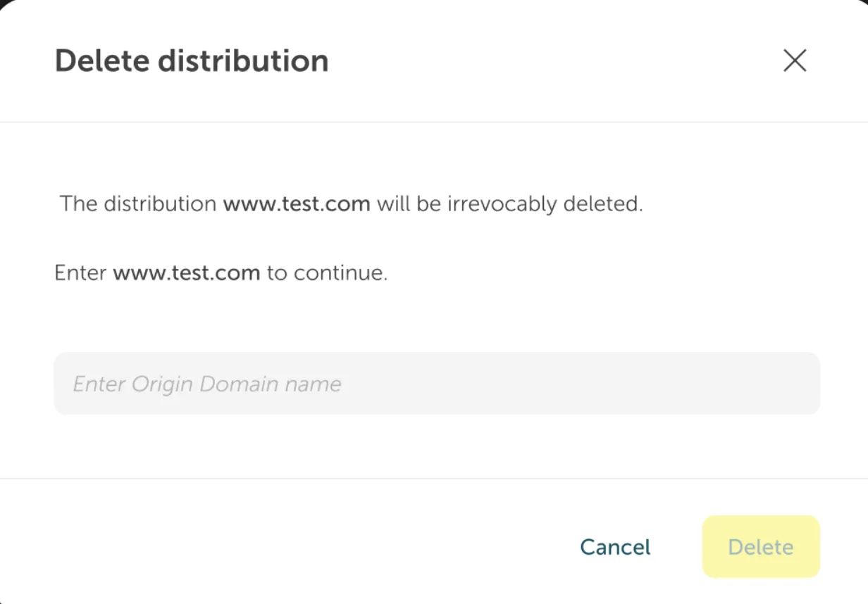Screen dimensions: 868x604
Task: Dismiss the Delete distribution modal via the X
Action: (795, 61)
